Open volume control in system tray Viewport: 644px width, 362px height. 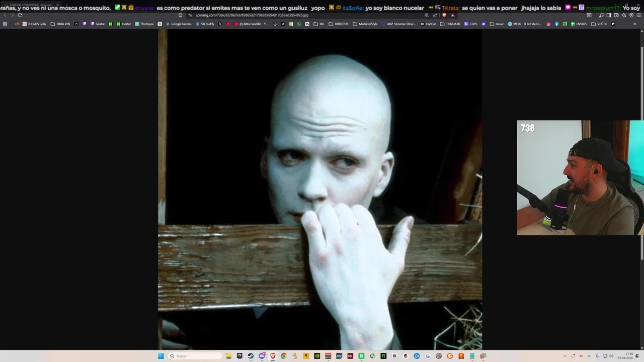pyautogui.click(x=611, y=356)
